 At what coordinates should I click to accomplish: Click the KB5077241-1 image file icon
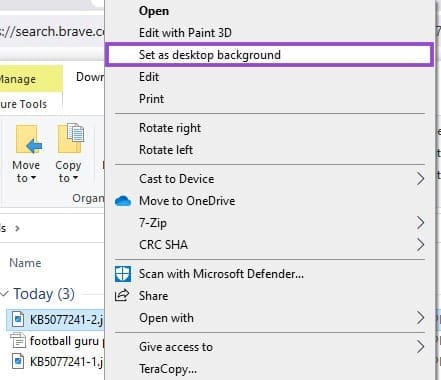click(x=18, y=362)
